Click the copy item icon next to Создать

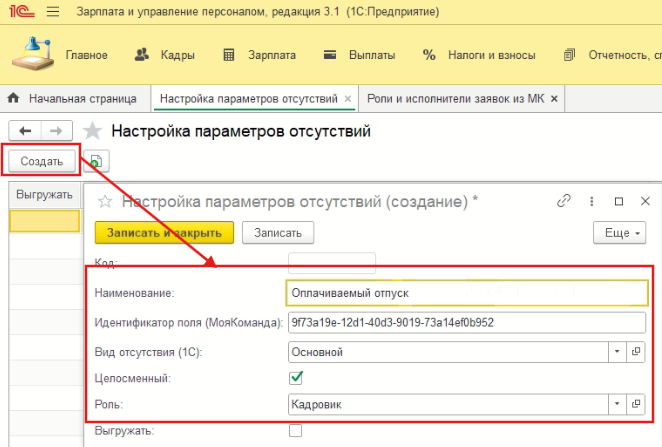96,161
